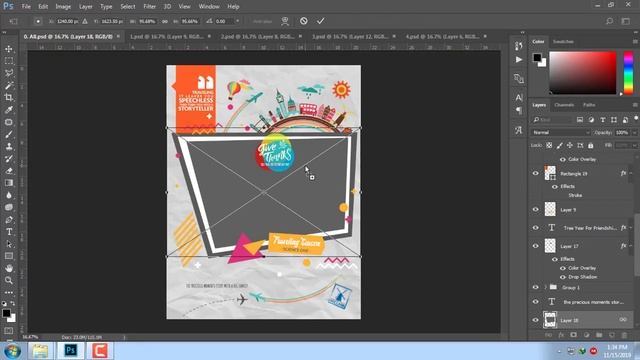
Task: Select the Gradient tool
Action: coord(9,183)
